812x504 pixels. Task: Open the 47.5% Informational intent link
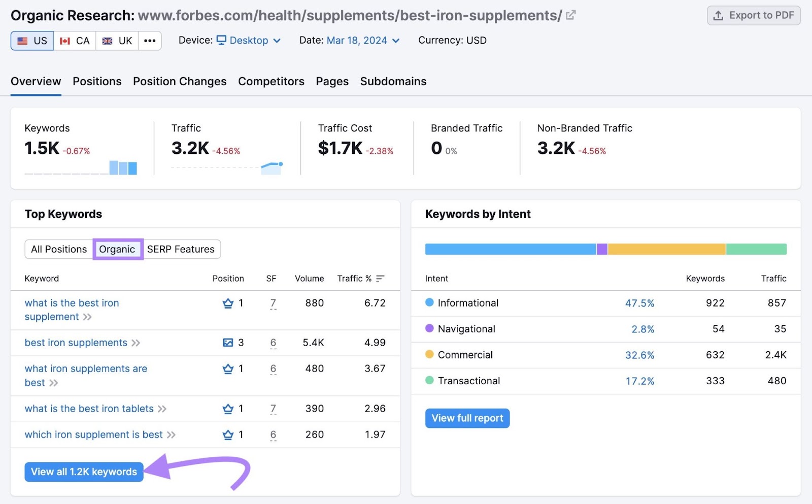640,303
